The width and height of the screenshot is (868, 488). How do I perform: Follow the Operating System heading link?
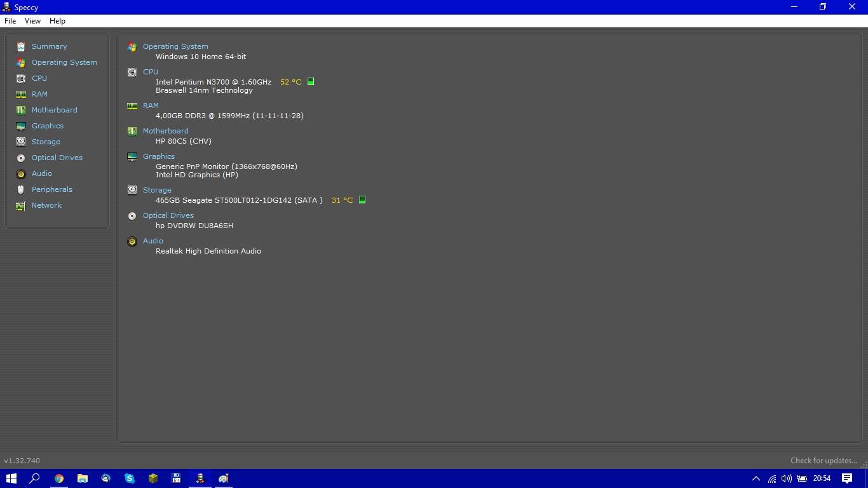click(175, 46)
